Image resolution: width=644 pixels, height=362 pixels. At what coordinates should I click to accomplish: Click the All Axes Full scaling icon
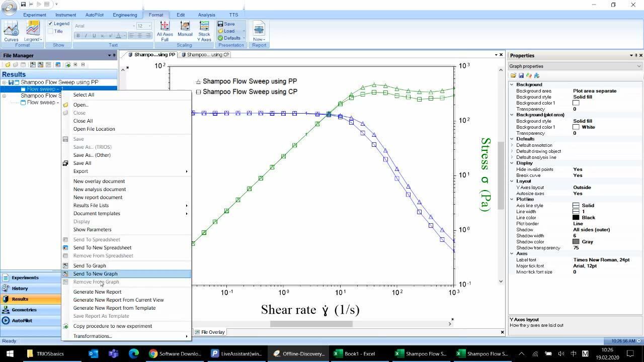[x=165, y=31]
